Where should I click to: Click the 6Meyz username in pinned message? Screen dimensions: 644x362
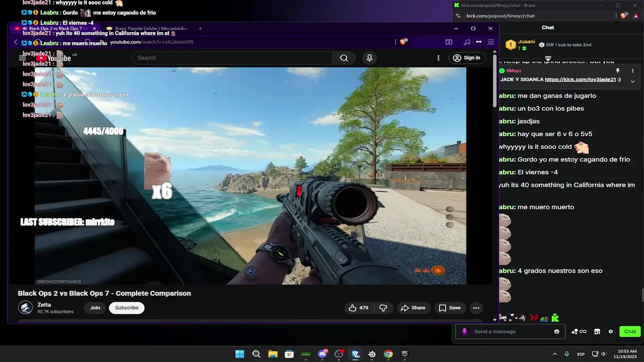[x=514, y=71]
